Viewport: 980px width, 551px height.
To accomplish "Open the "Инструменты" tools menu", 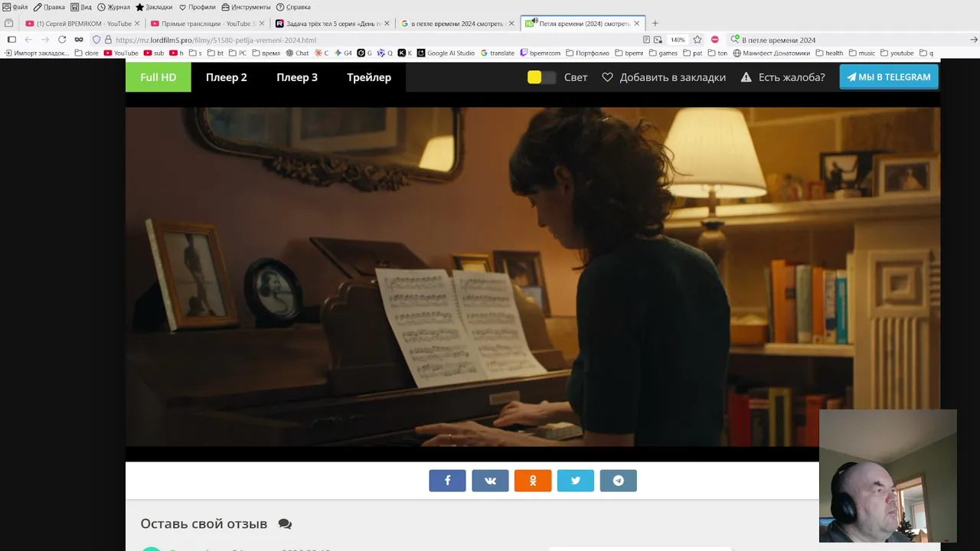I will pos(246,7).
